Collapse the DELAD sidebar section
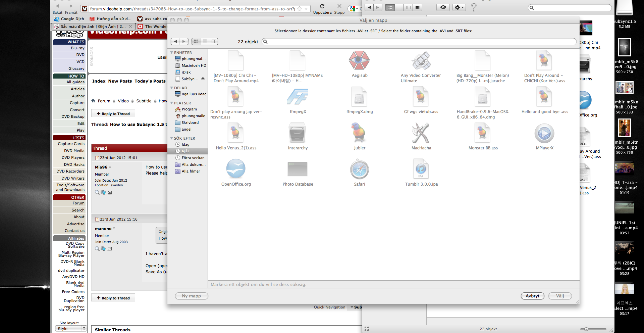Screen dimensions: 644x333 pos(171,88)
